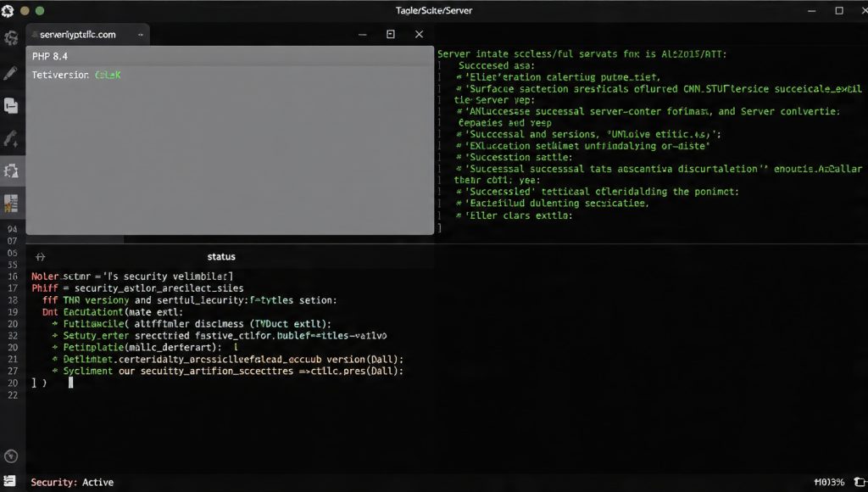Click the 'fff THR versiony' code line
The image size is (868, 492).
(x=189, y=299)
